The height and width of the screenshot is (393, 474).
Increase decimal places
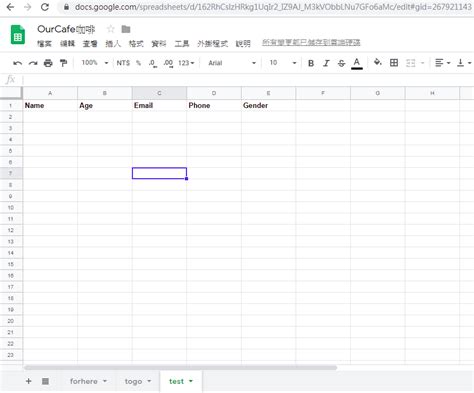pos(168,63)
